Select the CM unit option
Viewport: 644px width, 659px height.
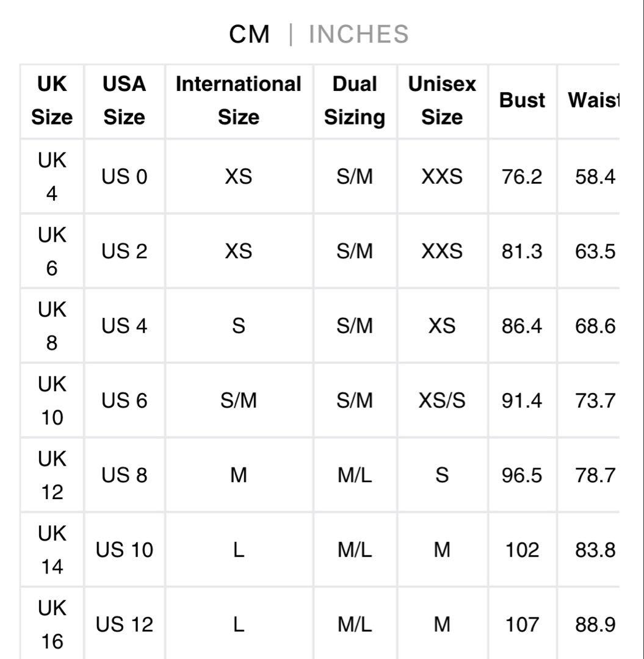tap(249, 34)
